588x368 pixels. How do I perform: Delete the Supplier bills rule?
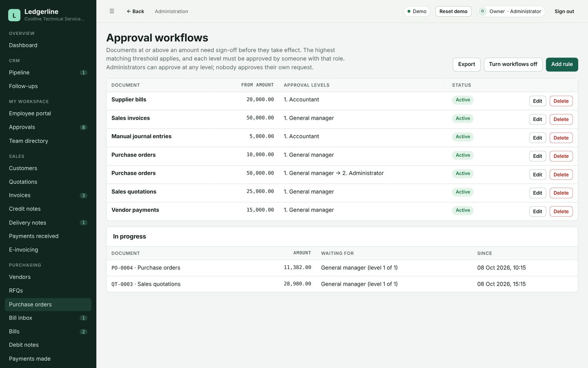pos(561,101)
